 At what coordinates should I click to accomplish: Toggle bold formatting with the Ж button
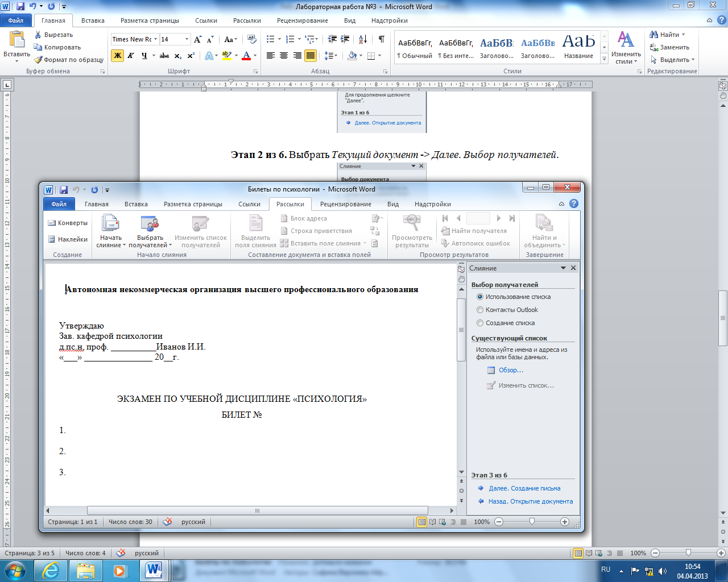tap(117, 56)
